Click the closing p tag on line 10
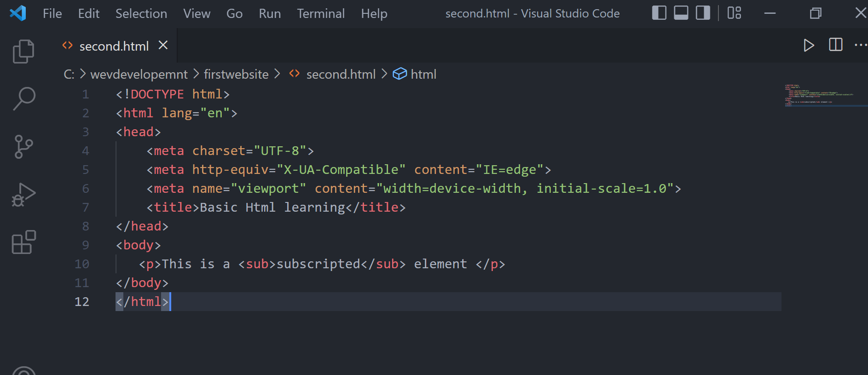The image size is (868, 375). tap(490, 264)
